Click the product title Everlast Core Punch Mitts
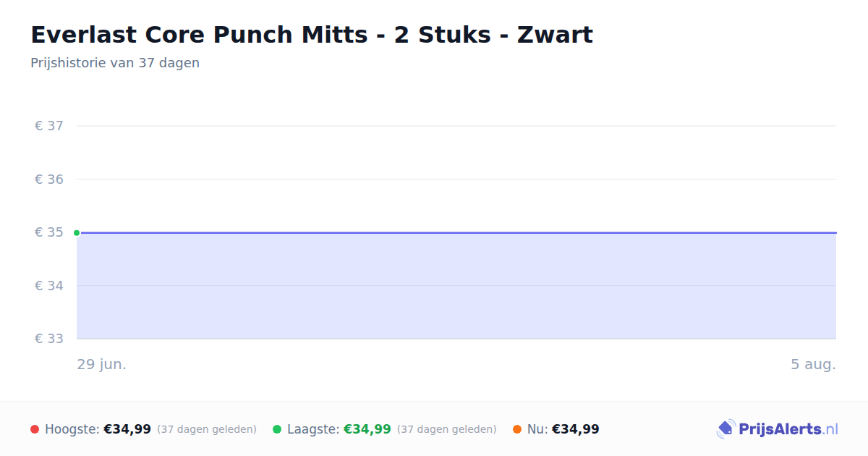The height and width of the screenshot is (456, 868). 312,35
